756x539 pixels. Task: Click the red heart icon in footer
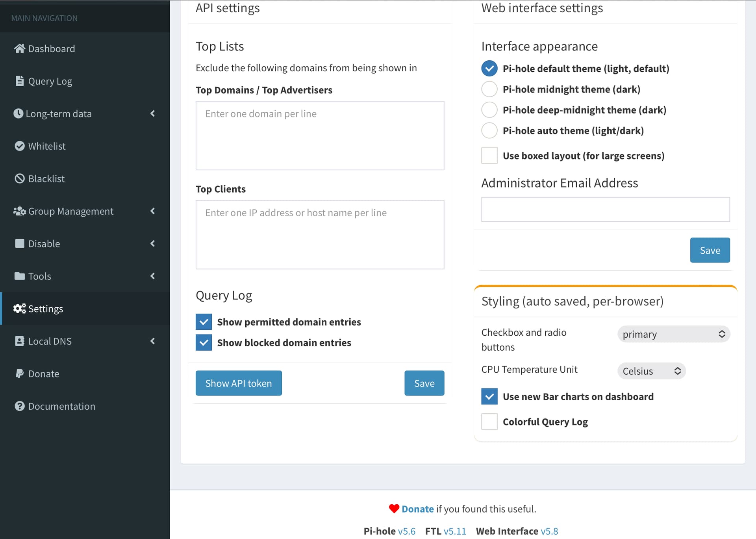(x=394, y=509)
